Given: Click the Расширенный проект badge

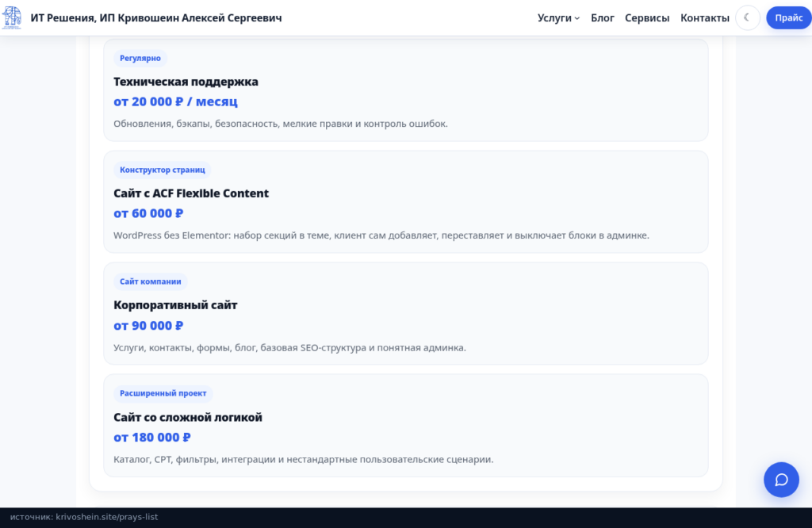Looking at the screenshot, I should click(x=163, y=393).
